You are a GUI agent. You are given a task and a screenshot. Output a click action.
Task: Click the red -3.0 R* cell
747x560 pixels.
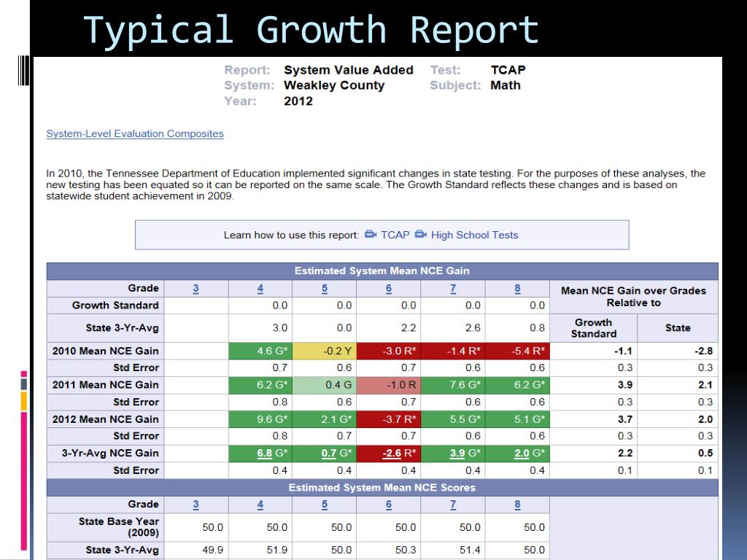tap(389, 351)
